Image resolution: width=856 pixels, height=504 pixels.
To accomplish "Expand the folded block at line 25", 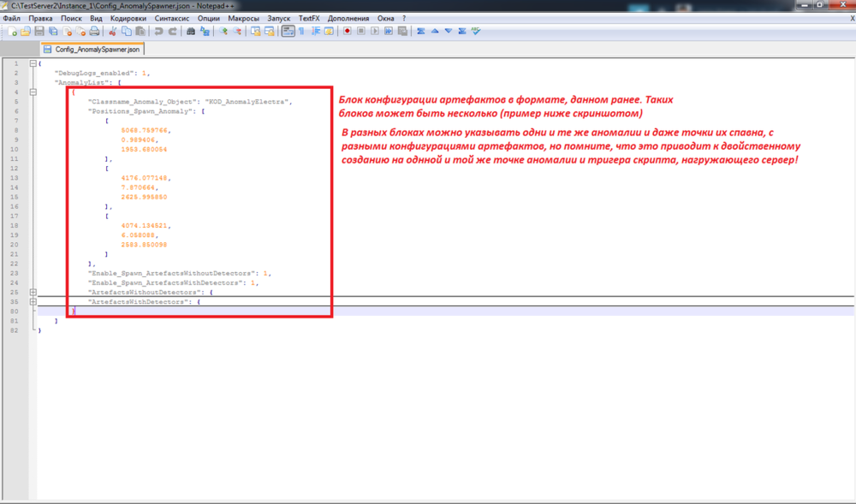I will [x=33, y=293].
